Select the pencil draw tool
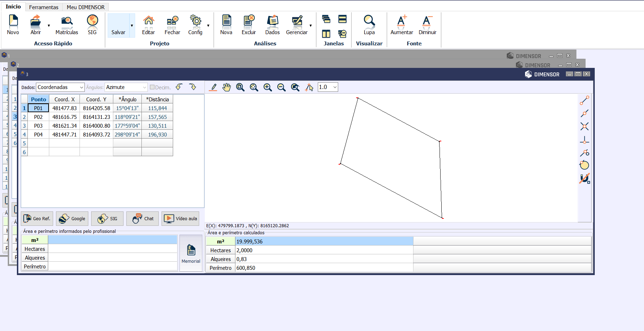644x331 pixels. click(x=213, y=87)
